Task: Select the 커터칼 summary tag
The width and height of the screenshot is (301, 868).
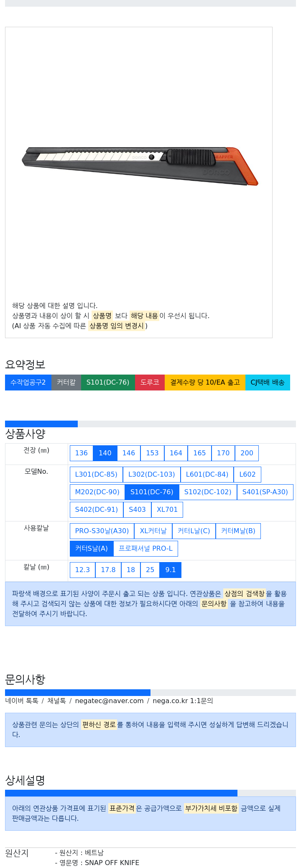Action: 66,383
